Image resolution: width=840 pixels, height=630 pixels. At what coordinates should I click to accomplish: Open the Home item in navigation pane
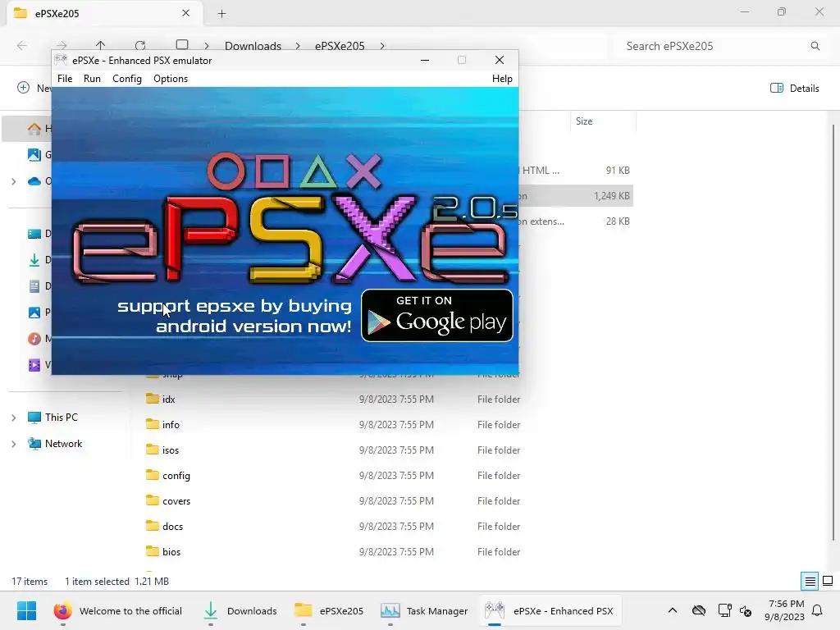coord(34,129)
